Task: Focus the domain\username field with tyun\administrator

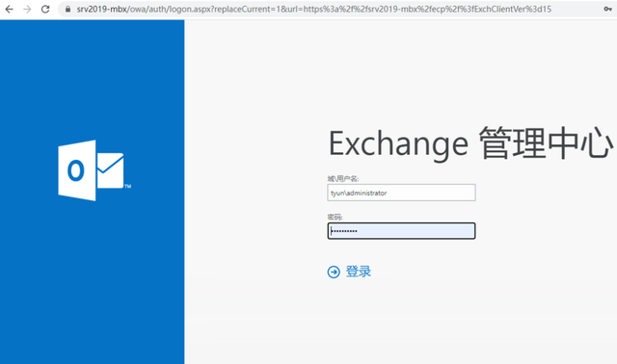Action: click(401, 193)
